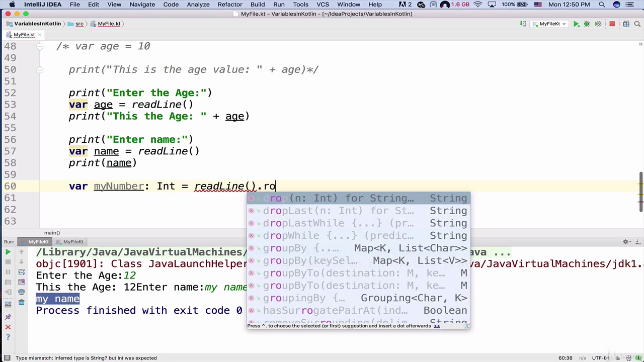
Task: Click the VariablesInKotlin breadcrumb
Action: pyautogui.click(x=33, y=24)
